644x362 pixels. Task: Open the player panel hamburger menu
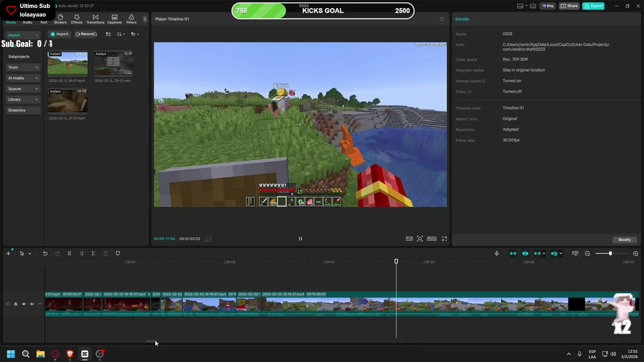(x=442, y=19)
